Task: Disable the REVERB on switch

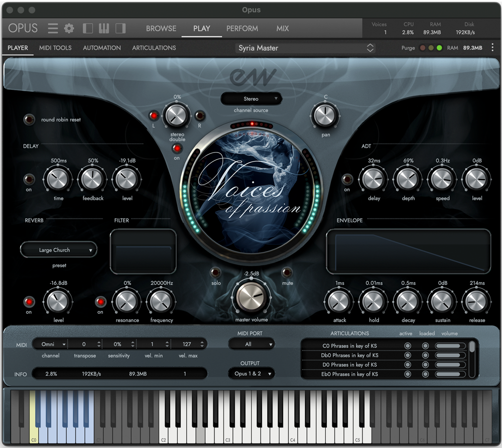Action: [29, 302]
